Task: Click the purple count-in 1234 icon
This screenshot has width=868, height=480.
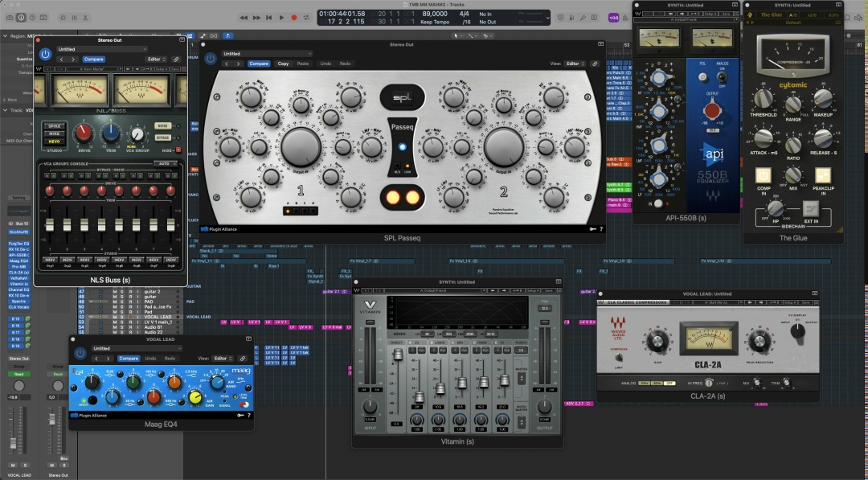Action: (x=613, y=18)
